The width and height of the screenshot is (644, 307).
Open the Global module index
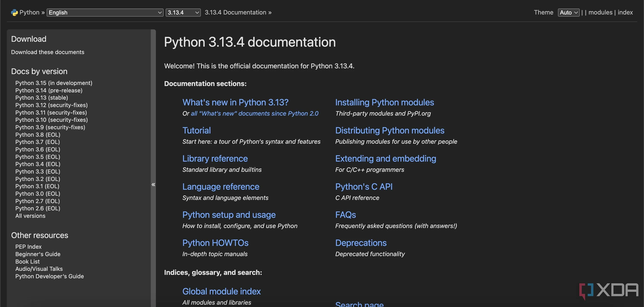(x=221, y=291)
